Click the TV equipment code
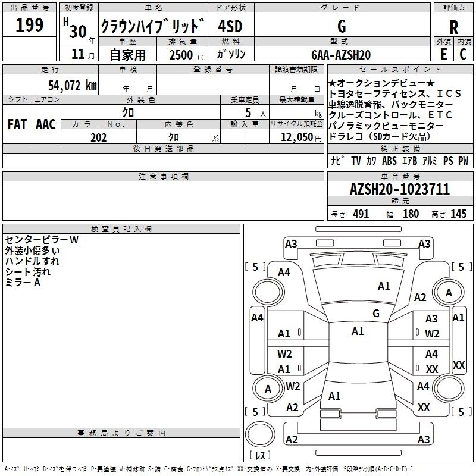This screenshot has width=476, height=476. pyautogui.click(x=356, y=161)
